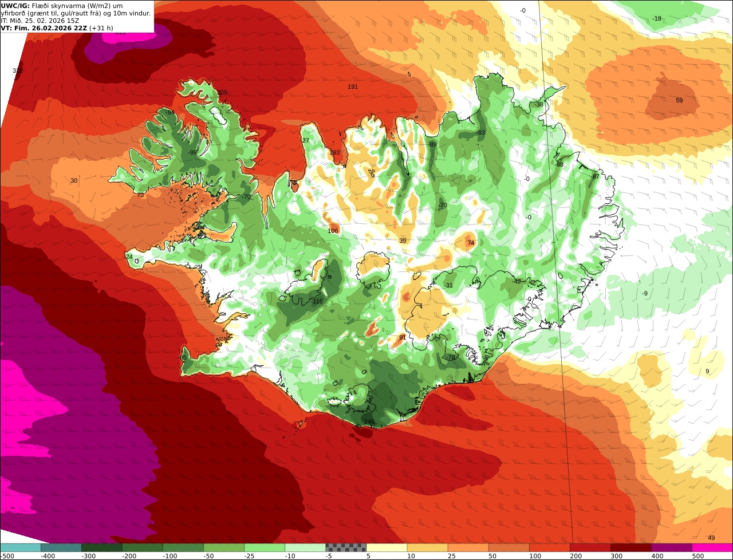Image resolution: width=733 pixels, height=560 pixels.
Task: Click the dark red swatch between 300 and 400
Action: pyautogui.click(x=631, y=547)
